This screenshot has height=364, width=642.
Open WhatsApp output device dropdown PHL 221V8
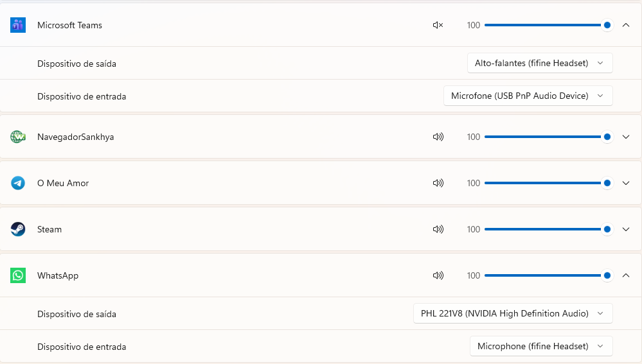click(x=513, y=313)
